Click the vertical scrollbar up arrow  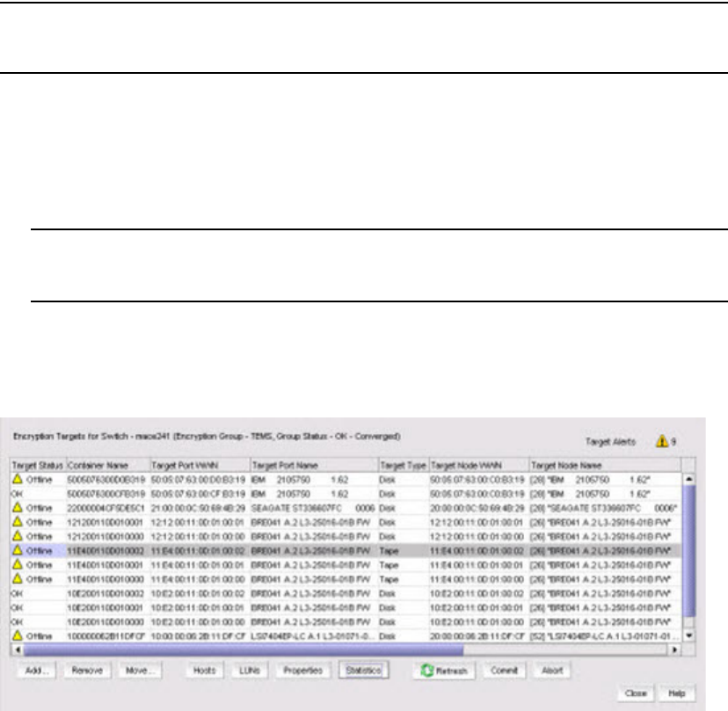click(x=689, y=479)
